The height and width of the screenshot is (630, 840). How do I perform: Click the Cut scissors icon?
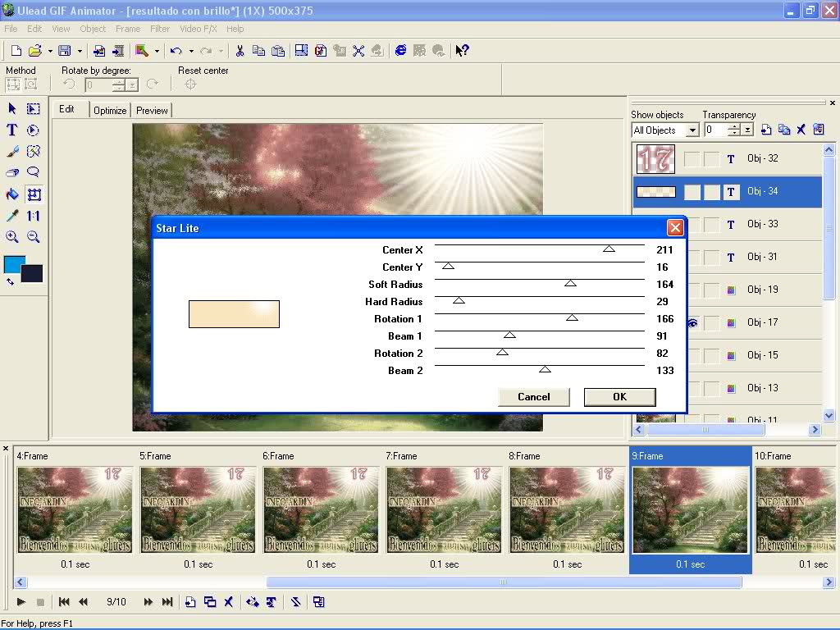pos(240,51)
